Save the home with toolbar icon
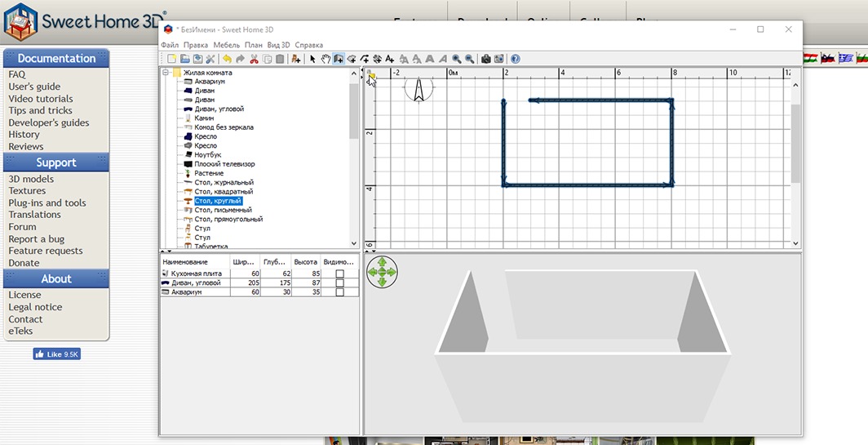 click(x=197, y=59)
